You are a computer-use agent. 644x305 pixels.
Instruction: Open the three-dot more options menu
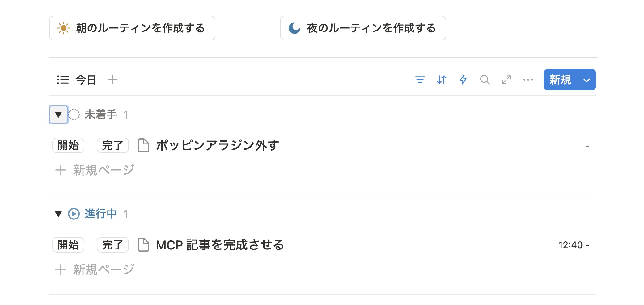click(528, 80)
